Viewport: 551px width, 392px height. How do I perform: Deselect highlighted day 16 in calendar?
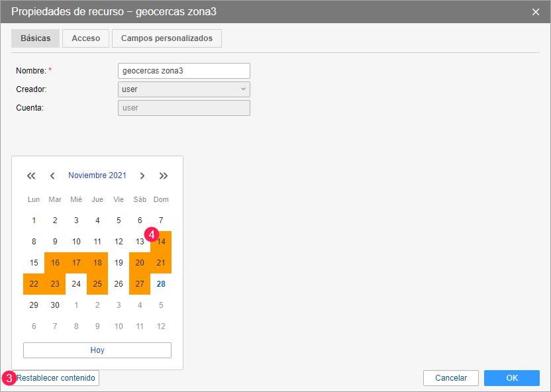[55, 263]
